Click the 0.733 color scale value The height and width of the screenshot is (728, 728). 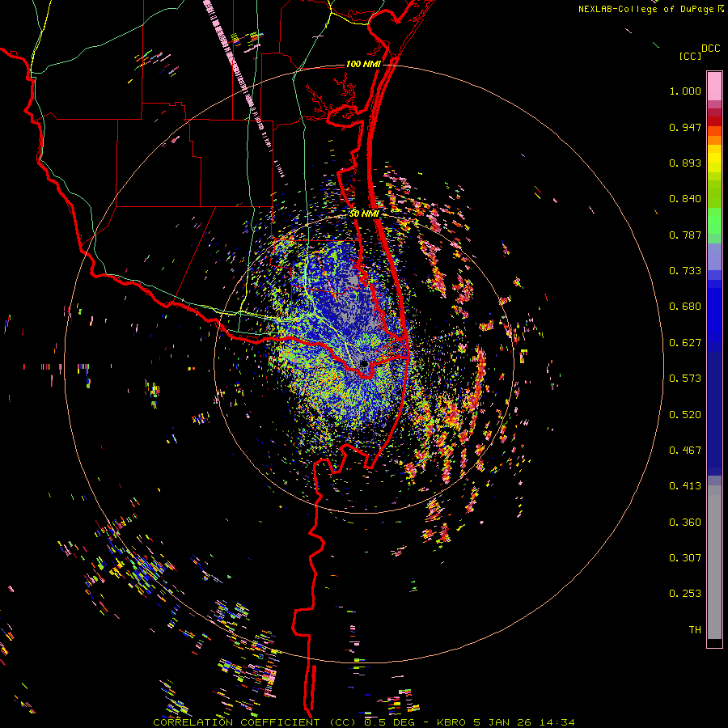point(685,271)
